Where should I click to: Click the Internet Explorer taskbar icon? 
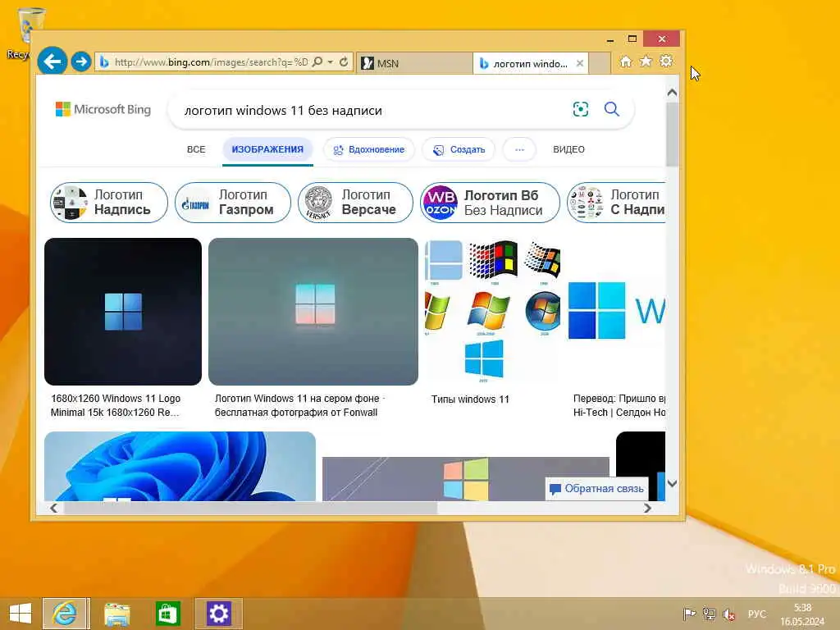pyautogui.click(x=66, y=614)
